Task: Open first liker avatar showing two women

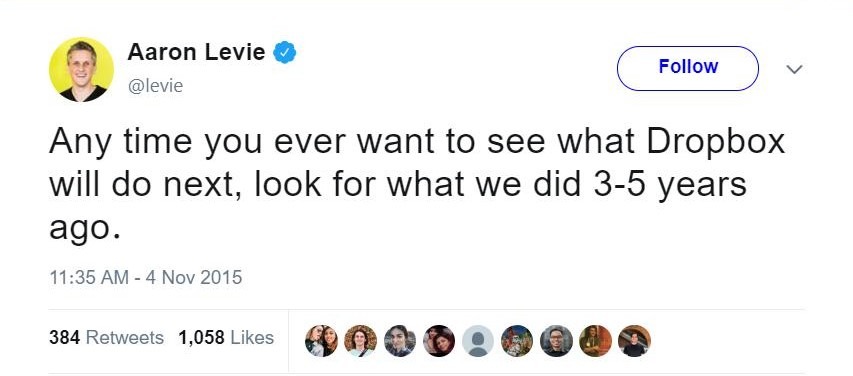Action: 321,341
